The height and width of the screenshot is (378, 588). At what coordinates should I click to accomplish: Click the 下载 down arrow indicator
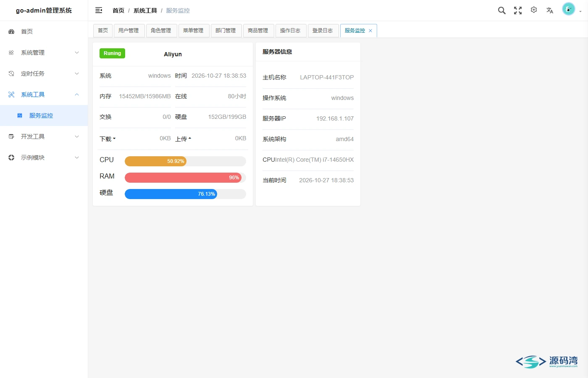(114, 139)
